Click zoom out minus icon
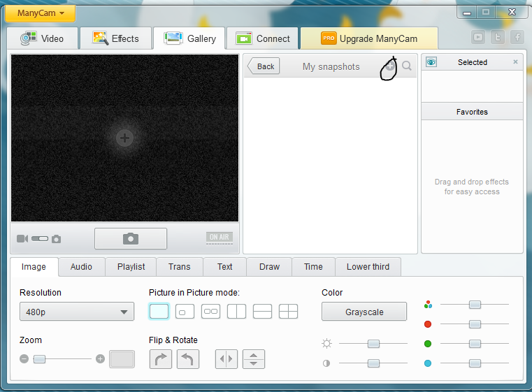Viewport: 532px width, 392px height. coord(24,358)
